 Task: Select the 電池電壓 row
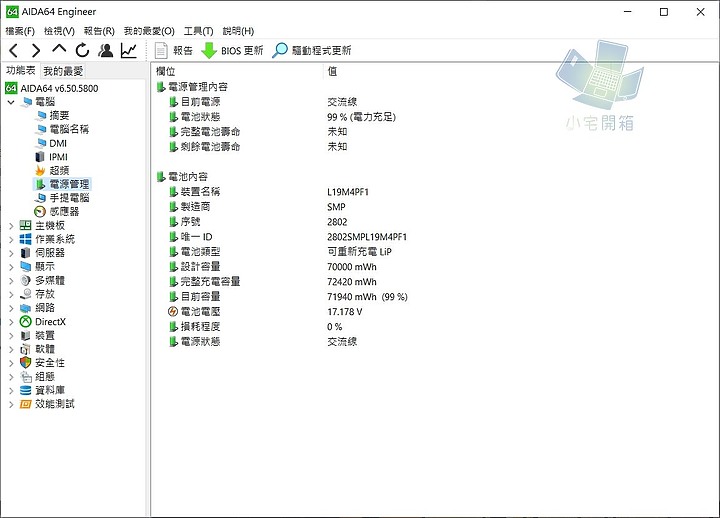coord(200,311)
